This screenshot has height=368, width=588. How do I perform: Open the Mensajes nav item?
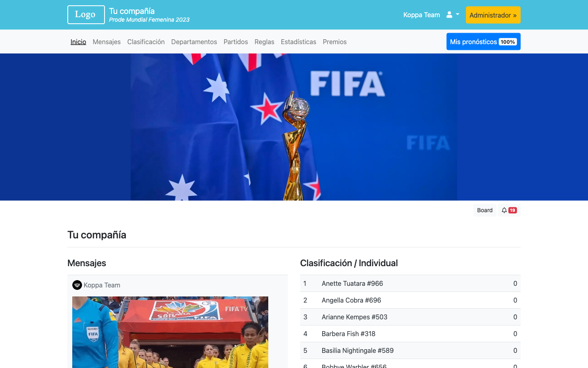(x=107, y=42)
